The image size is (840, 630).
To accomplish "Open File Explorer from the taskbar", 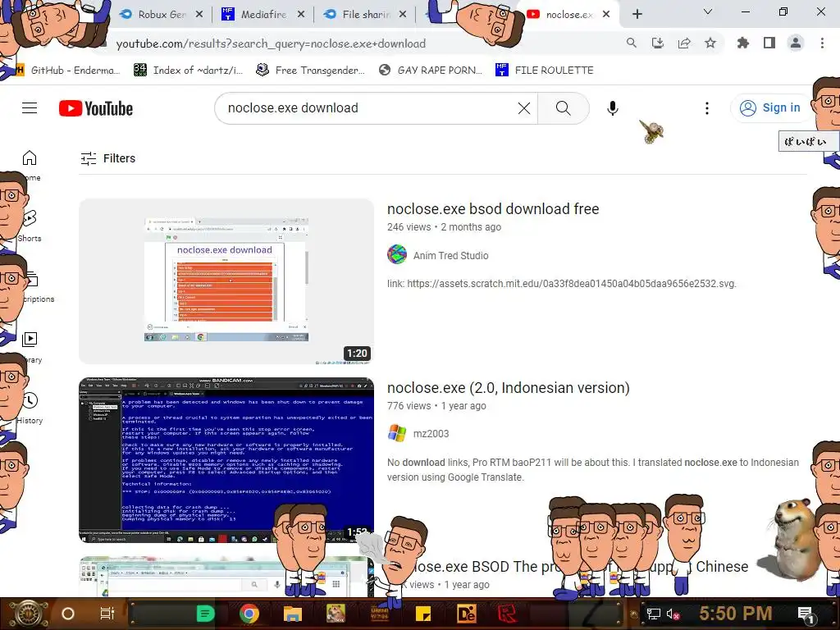I will (293, 614).
